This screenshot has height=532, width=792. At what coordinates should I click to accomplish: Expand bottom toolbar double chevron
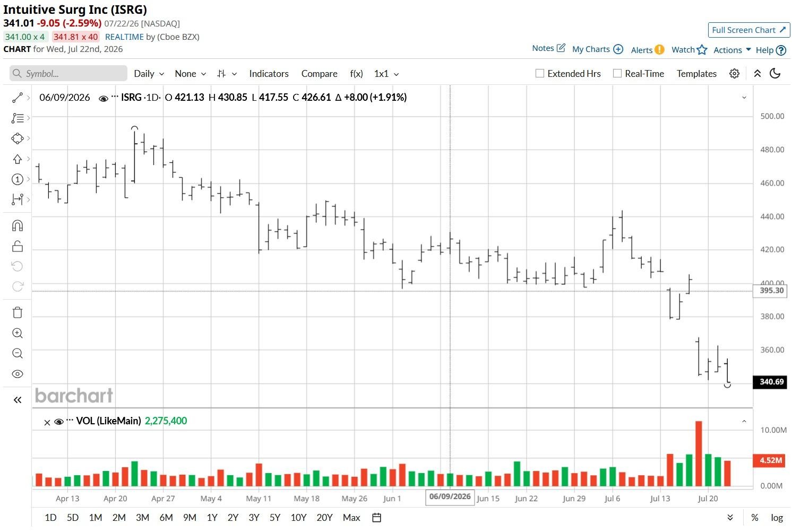click(730, 518)
